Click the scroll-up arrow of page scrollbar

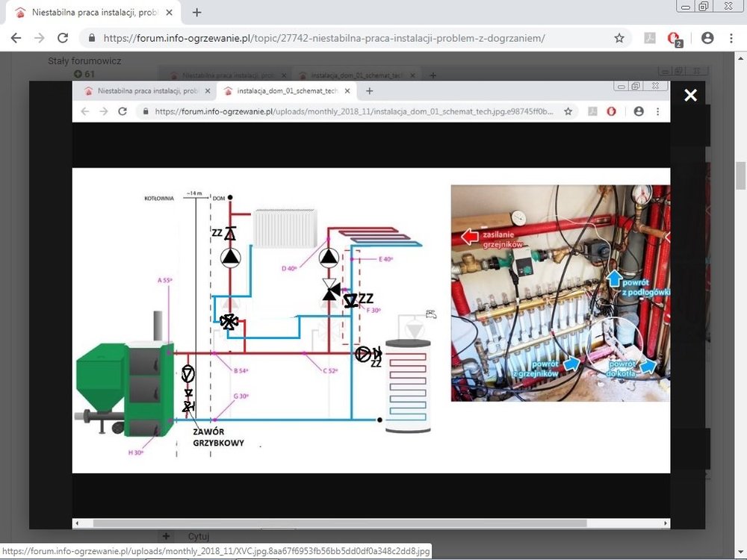740,59
